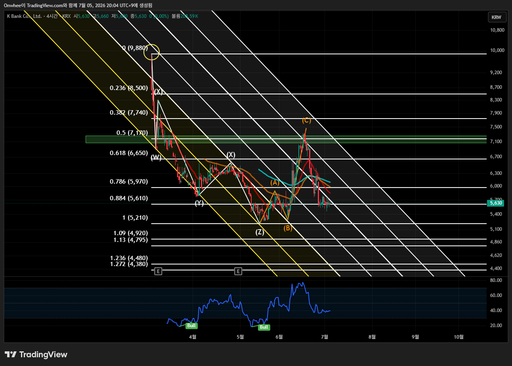Select the white (W) wave label
This screenshot has width=512, height=366.
(156, 158)
